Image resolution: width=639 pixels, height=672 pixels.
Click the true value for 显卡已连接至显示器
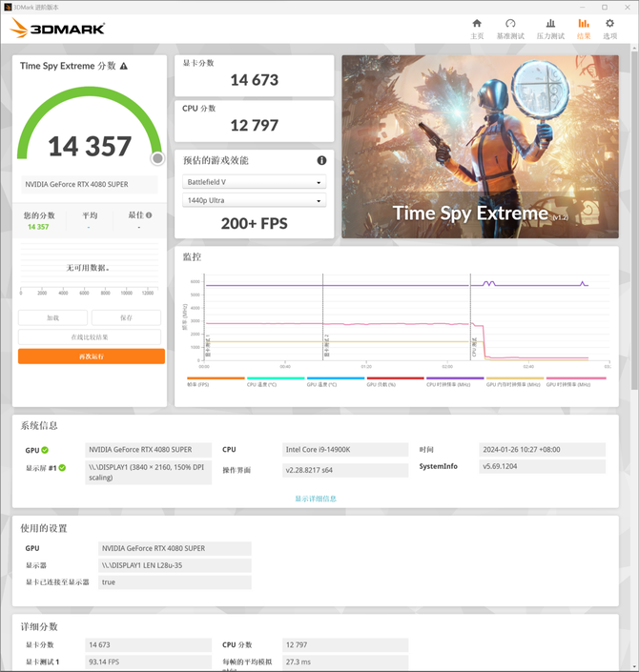[x=175, y=582]
